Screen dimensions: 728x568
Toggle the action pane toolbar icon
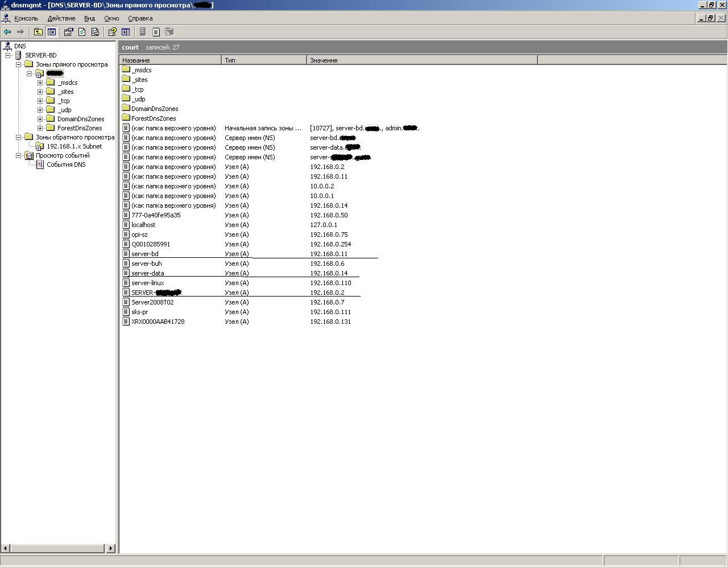[x=126, y=32]
